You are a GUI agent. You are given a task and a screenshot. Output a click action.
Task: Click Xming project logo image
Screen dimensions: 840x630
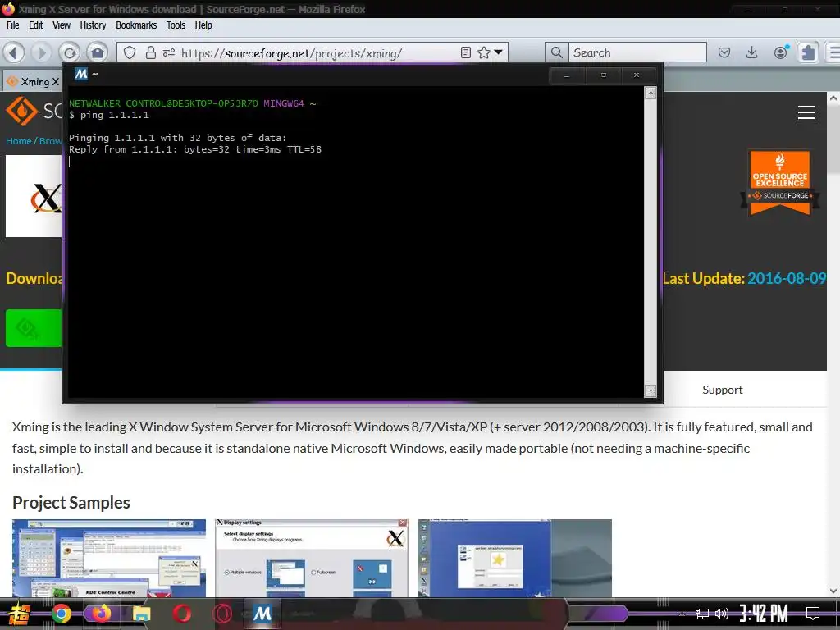tap(33, 196)
